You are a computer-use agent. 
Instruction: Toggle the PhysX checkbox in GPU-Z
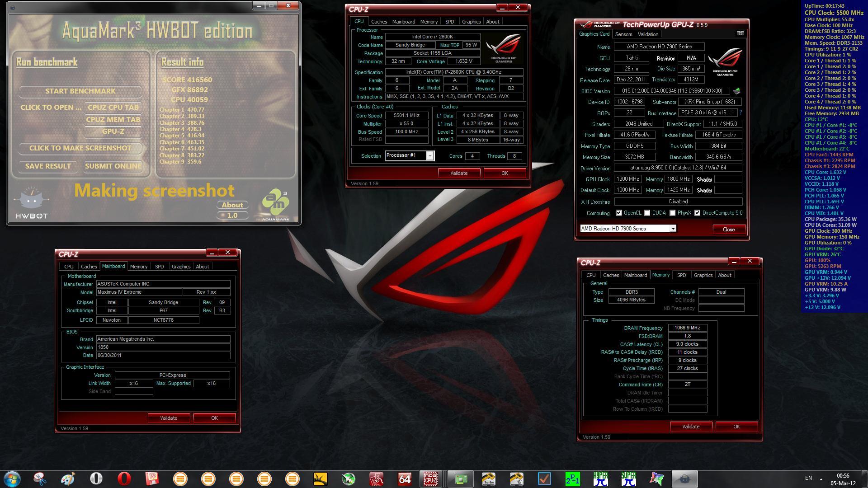click(x=673, y=213)
